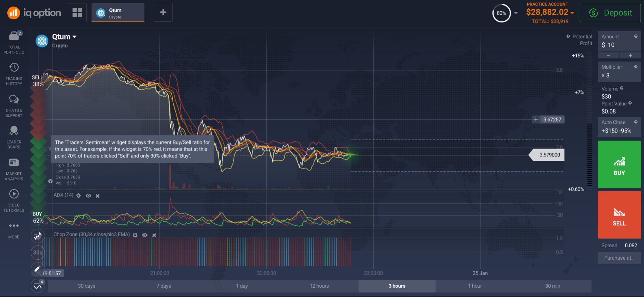Click the green BUY button

coord(619,164)
